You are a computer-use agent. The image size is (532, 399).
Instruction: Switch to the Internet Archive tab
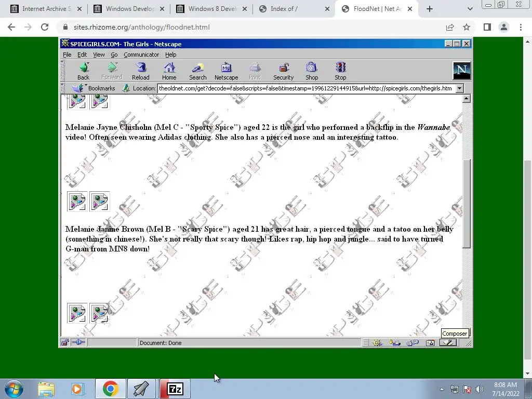point(46,9)
